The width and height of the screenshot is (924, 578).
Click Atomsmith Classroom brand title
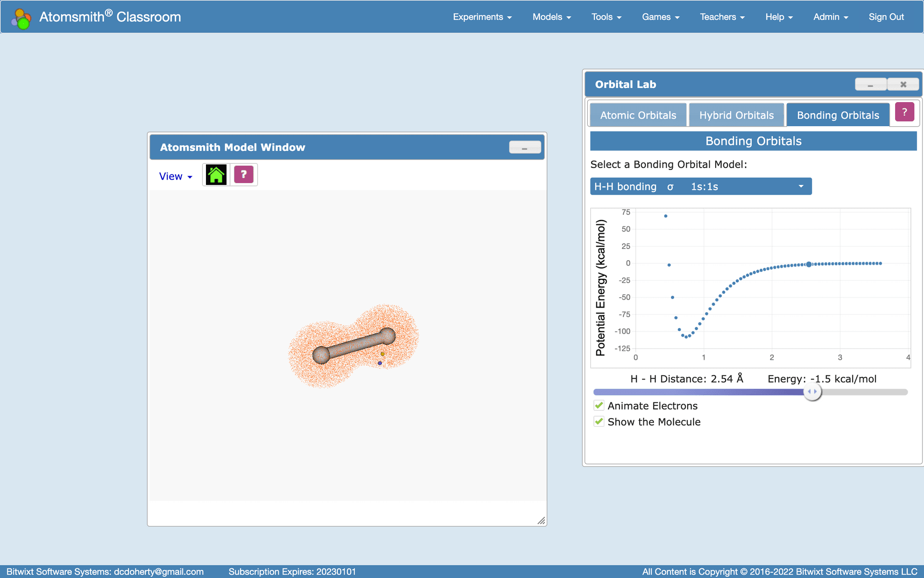(110, 17)
